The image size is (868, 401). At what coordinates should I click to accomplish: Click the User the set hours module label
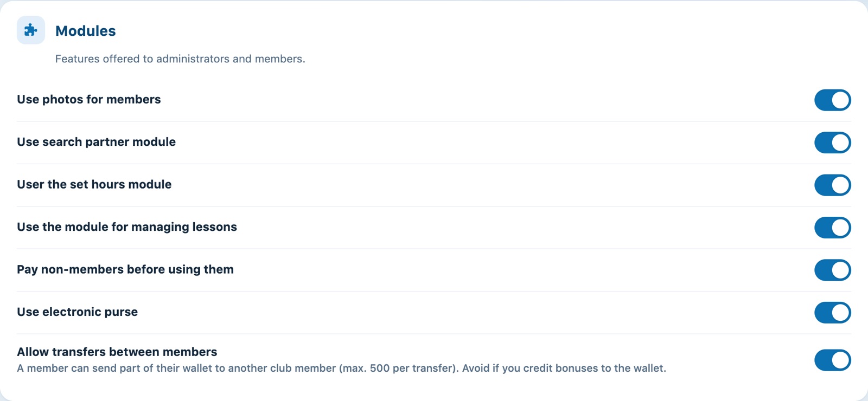pos(94,184)
